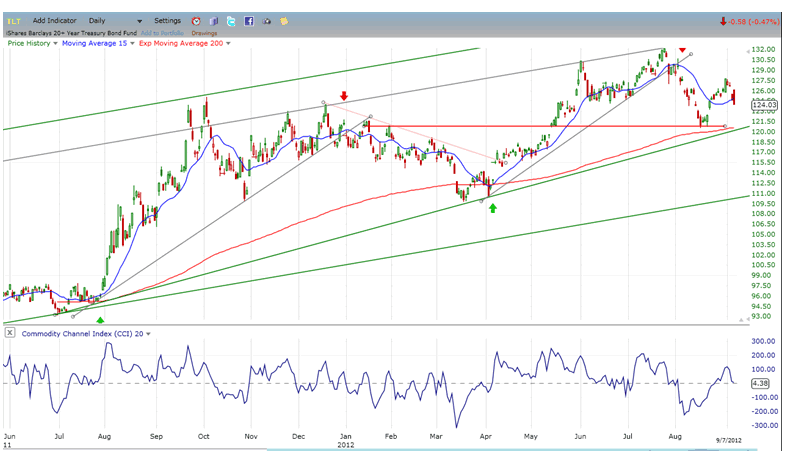786x462 pixels.
Task: Share chart via Facebook icon
Action: 248,20
